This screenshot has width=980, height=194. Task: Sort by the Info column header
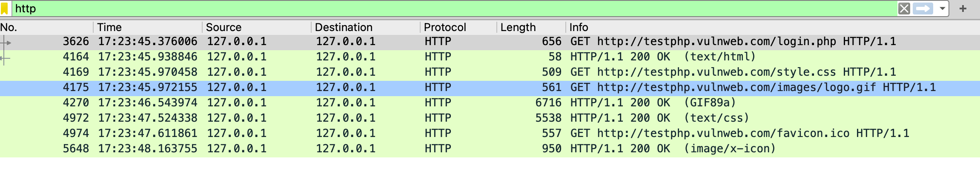pyautogui.click(x=773, y=27)
